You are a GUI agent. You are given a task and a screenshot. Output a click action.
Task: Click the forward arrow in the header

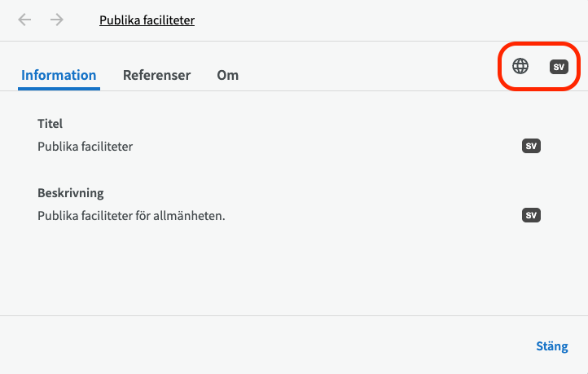[x=56, y=20]
